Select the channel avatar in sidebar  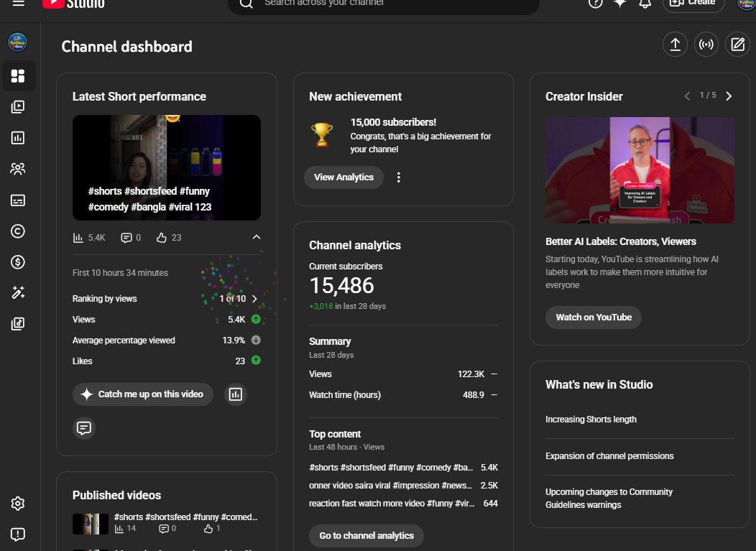18,42
